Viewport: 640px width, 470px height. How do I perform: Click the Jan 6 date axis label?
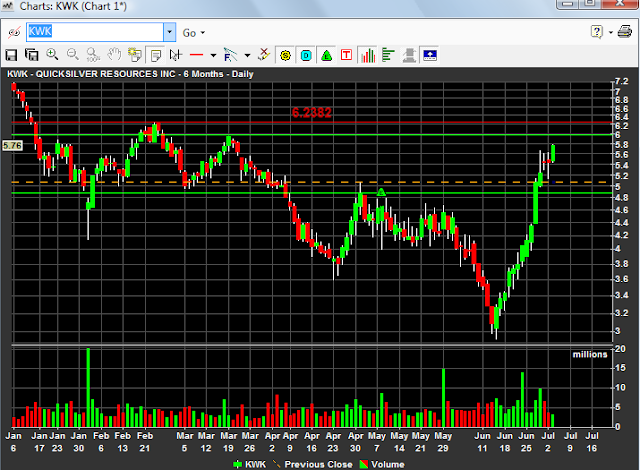click(x=13, y=442)
